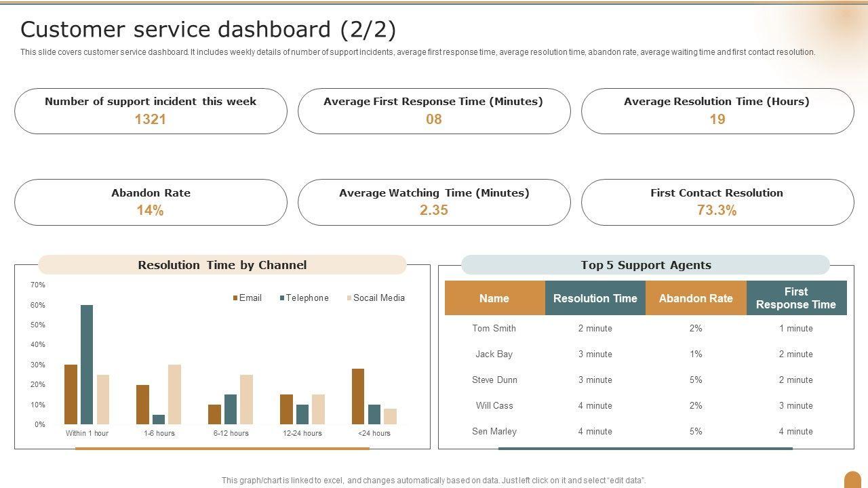Viewport: 868px width, 488px height.
Task: Click the orange circle in bottom-right corner
Action: point(853,479)
